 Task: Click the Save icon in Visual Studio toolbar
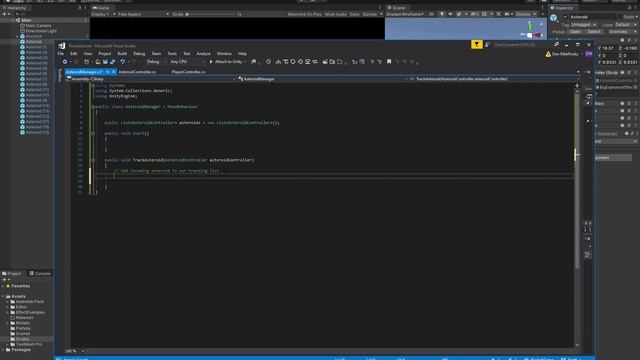tap(105, 62)
